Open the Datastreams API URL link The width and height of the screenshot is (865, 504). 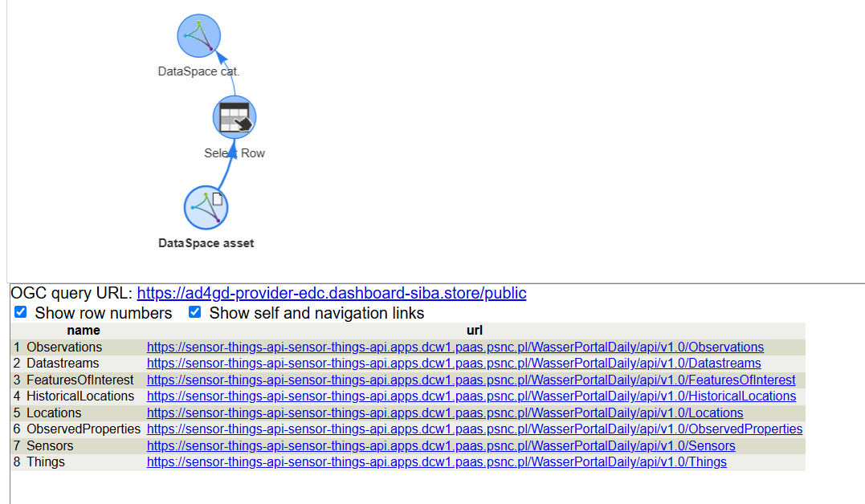click(453, 364)
